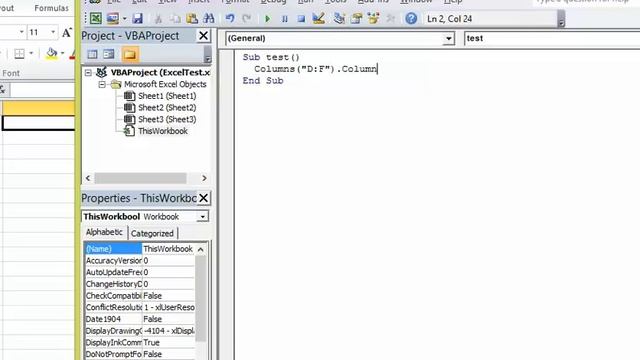This screenshot has height=360, width=640.
Task: Undo the last edit
Action: pos(230,18)
